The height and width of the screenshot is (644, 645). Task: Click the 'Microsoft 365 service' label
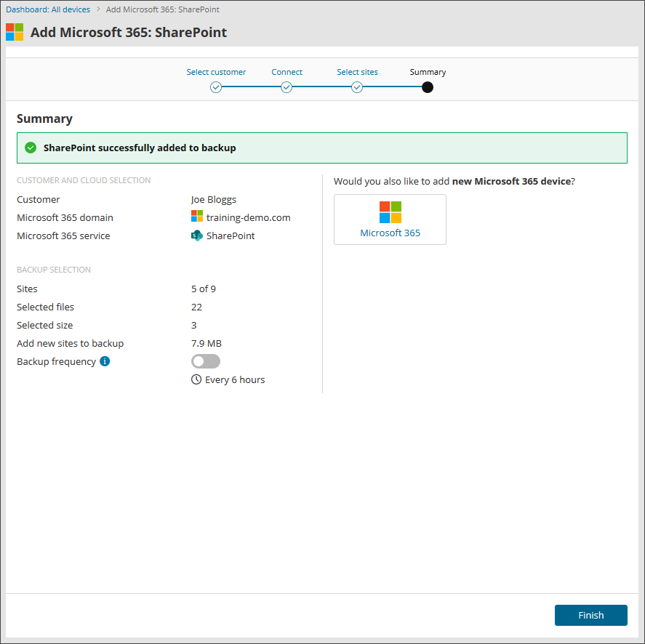click(x=63, y=236)
